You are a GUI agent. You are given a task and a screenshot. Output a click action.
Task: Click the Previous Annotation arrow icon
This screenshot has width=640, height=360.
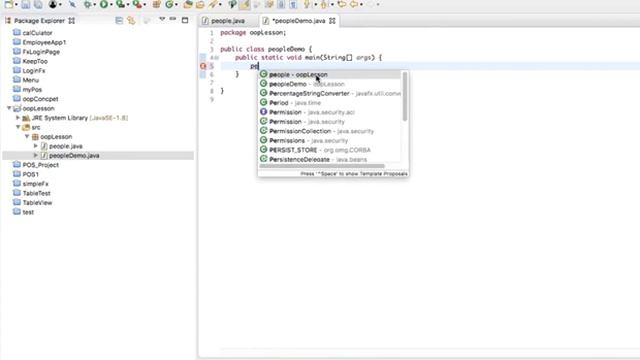point(324,4)
